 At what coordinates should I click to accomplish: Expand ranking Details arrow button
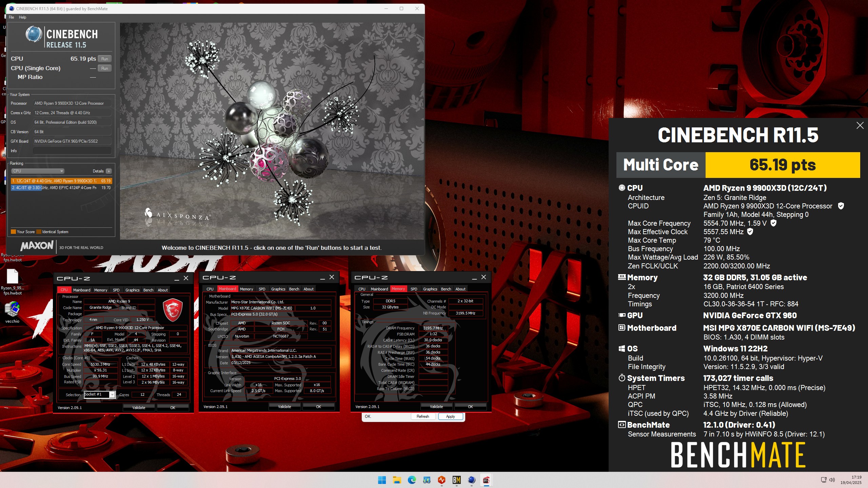point(108,171)
